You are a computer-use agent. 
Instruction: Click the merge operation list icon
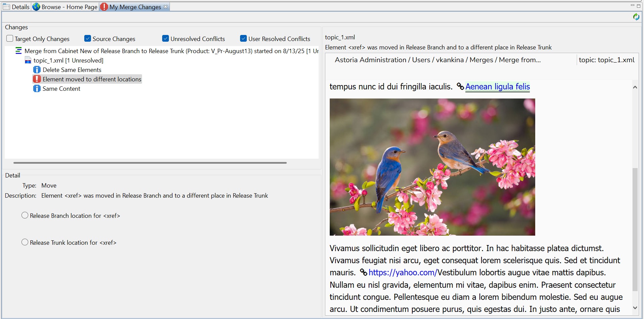tap(19, 51)
